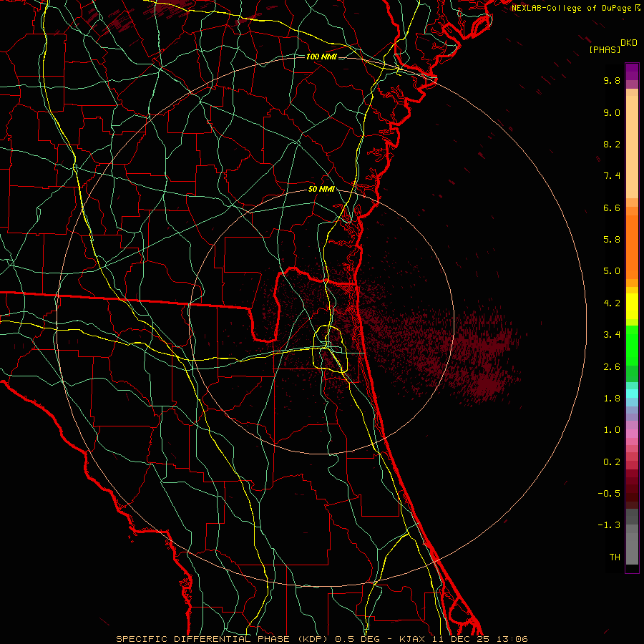Image resolution: width=644 pixels, height=644 pixels.
Task: Click the 5.0 value on the legend
Action: pyautogui.click(x=612, y=271)
